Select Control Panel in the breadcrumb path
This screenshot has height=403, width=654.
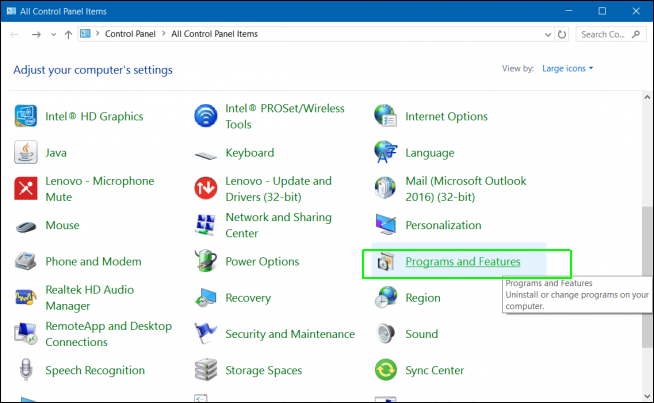coord(130,34)
